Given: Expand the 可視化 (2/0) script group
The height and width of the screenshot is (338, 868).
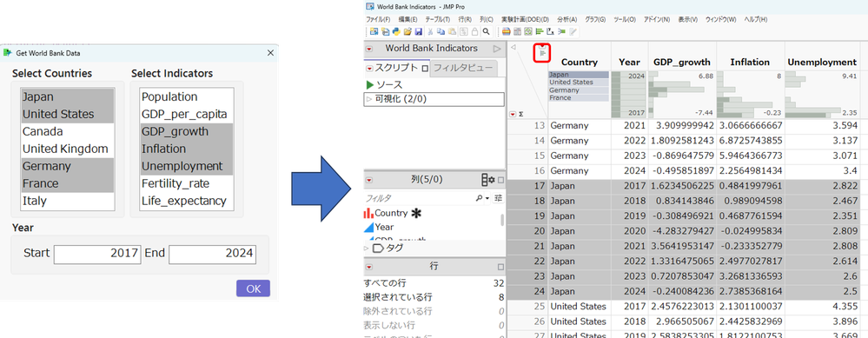Looking at the screenshot, I should [x=368, y=100].
